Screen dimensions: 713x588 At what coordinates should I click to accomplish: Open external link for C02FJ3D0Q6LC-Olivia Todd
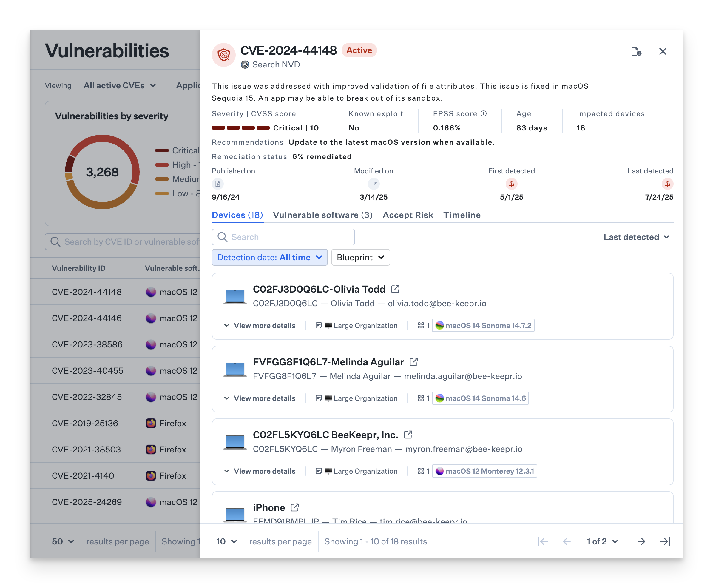(395, 289)
